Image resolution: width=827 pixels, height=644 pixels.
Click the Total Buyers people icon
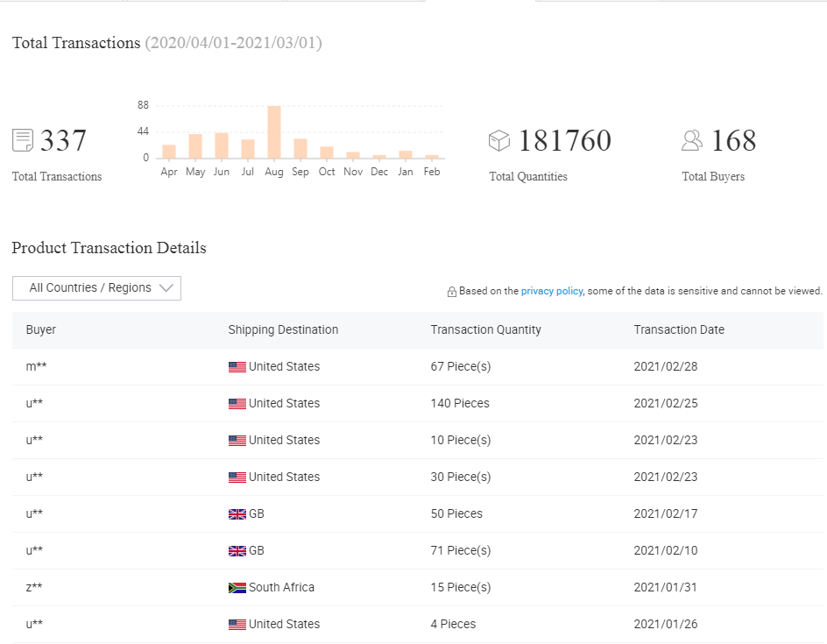tap(692, 140)
